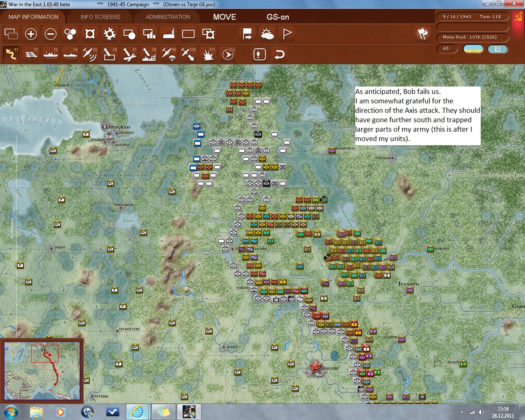Toggle enemy hex control view icon
This screenshot has height=420, width=525.
[90, 34]
